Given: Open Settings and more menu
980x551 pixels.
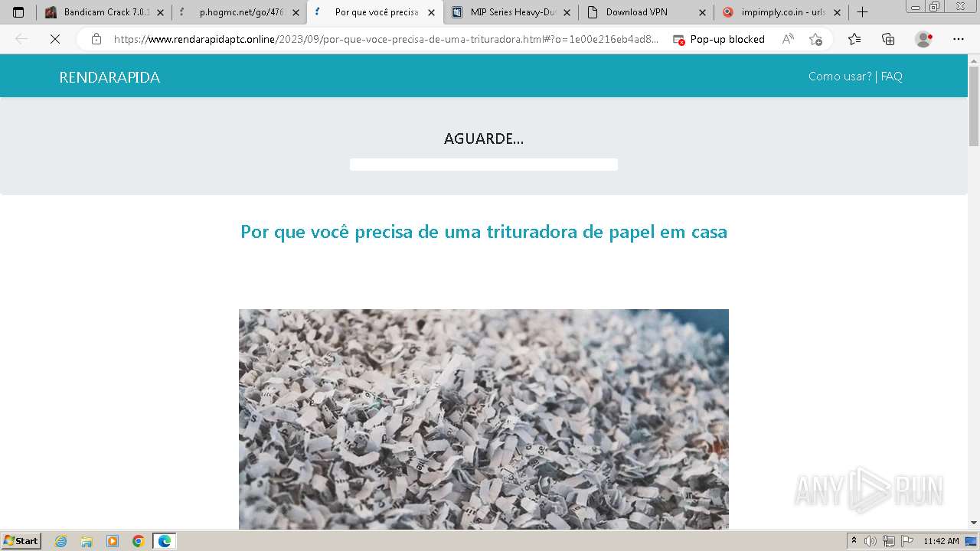Looking at the screenshot, I should tap(959, 39).
